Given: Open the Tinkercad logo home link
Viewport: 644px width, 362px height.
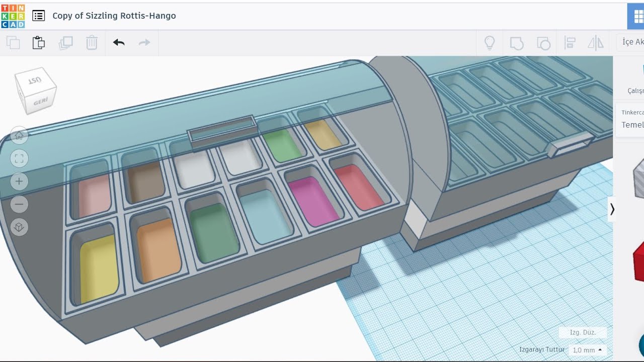Looking at the screenshot, I should (13, 16).
